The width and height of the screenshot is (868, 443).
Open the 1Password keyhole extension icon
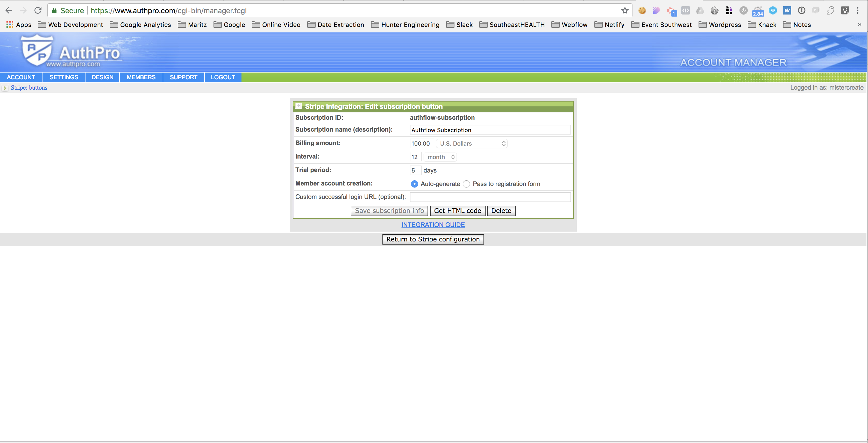click(x=802, y=10)
